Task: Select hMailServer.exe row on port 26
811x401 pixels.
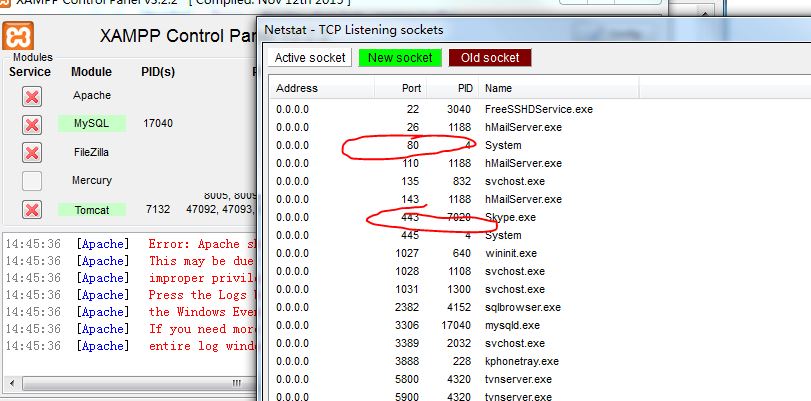Action: 538,127
